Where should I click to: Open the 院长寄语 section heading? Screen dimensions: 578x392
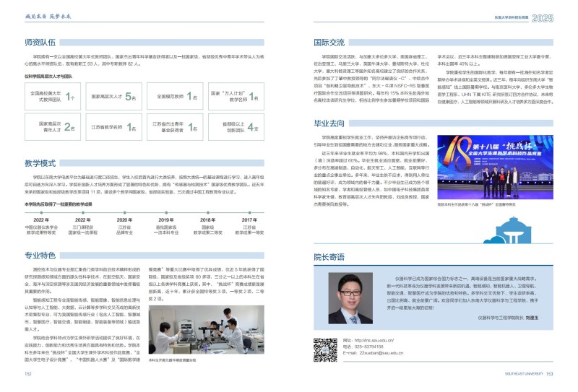329,256
